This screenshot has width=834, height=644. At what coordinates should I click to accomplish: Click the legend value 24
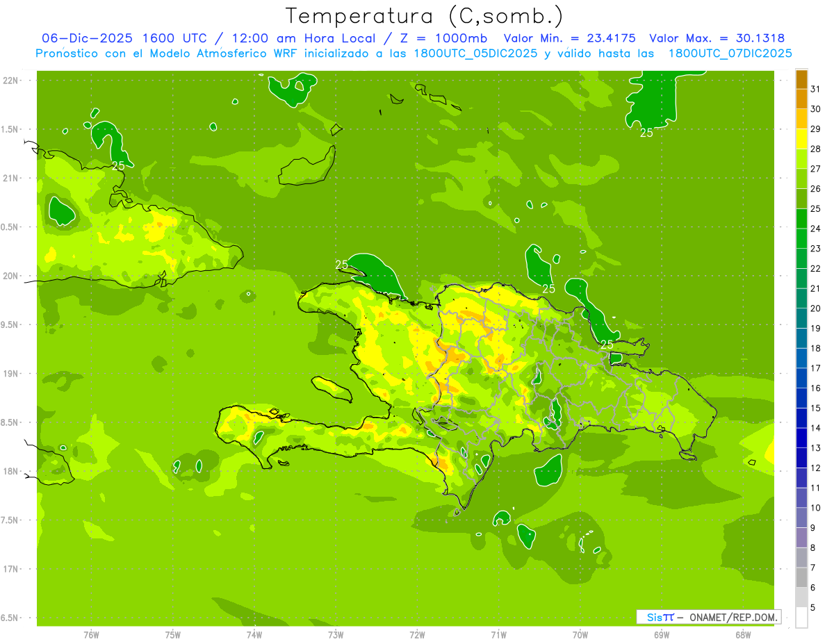pos(816,229)
